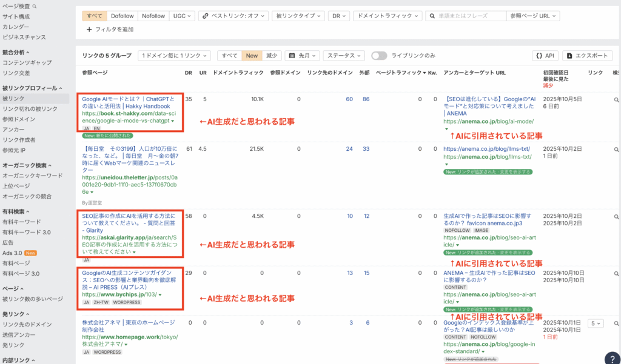Select the Nofollow filter option
Viewport: 621px width, 364px height.
[x=153, y=16]
